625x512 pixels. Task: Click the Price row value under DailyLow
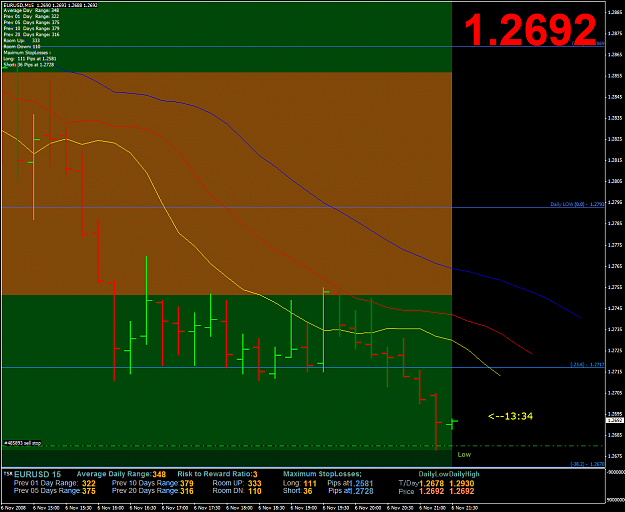pos(431,491)
